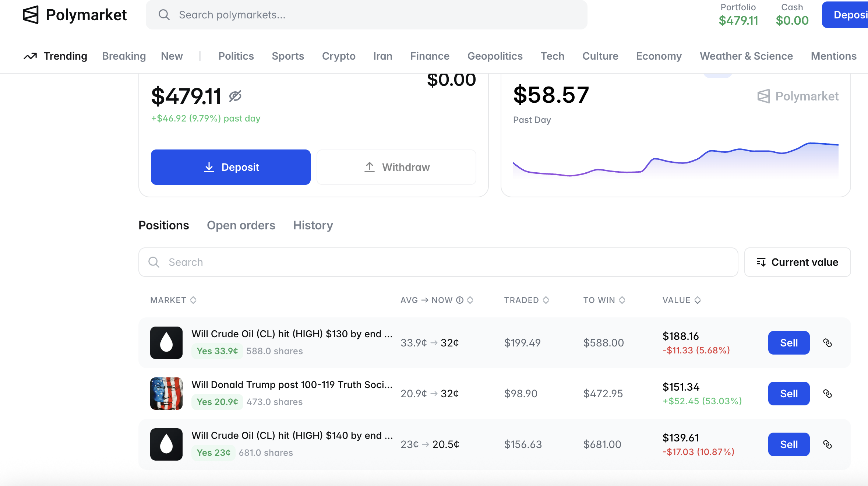Switch to the Open orders tab
Image resolution: width=868 pixels, height=486 pixels.
[x=241, y=225]
